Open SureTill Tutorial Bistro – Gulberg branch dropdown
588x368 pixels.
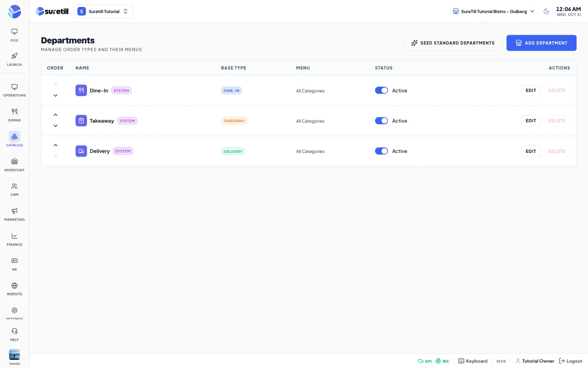click(x=493, y=11)
